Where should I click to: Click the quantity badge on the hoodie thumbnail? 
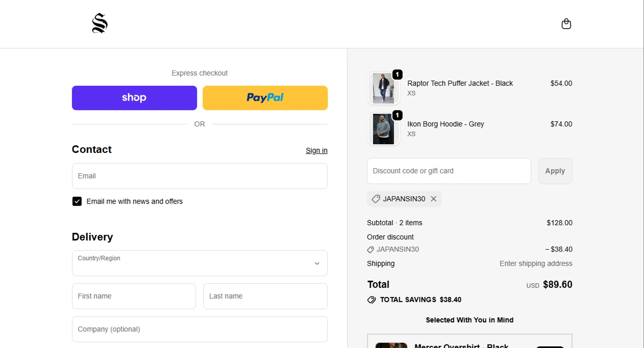[x=398, y=115]
